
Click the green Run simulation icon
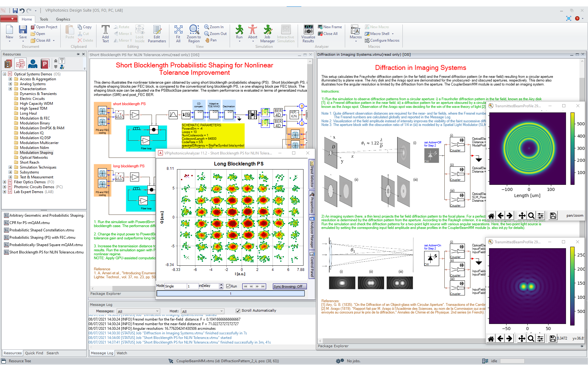click(239, 30)
